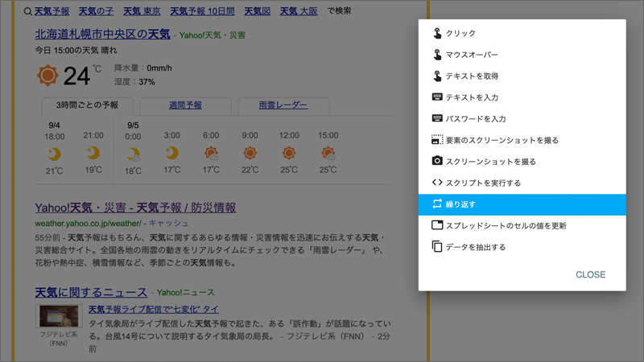The width and height of the screenshot is (644, 362).
Task: Click the tab icon beside スプレッドシートのセルの値を更新
Action: [x=437, y=225]
